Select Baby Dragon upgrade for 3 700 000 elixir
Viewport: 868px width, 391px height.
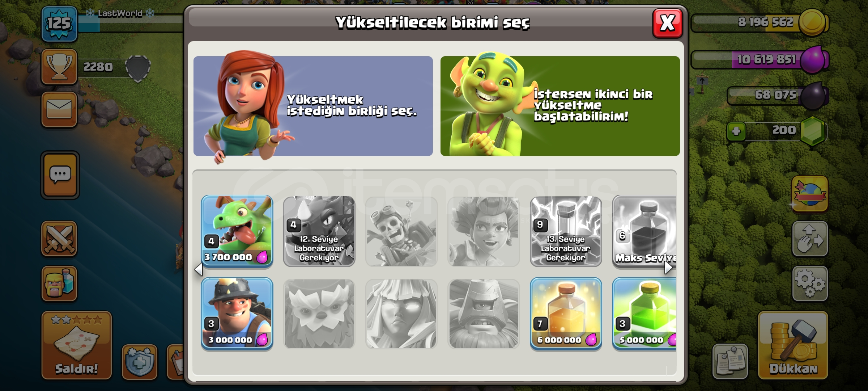pyautogui.click(x=237, y=231)
